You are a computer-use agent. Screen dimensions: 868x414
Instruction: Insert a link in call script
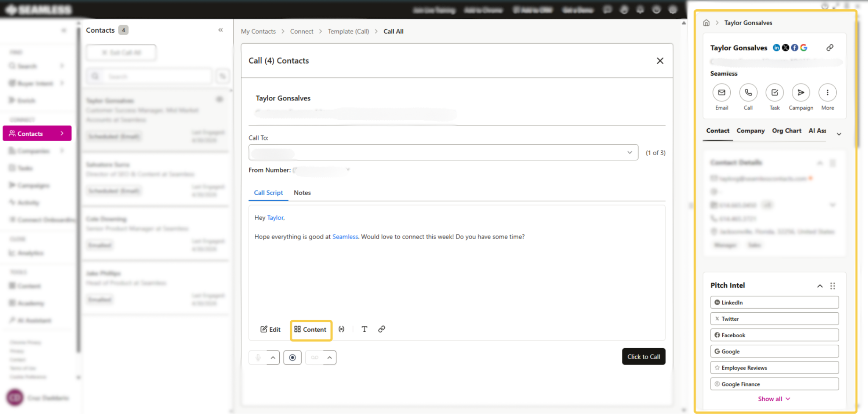382,329
